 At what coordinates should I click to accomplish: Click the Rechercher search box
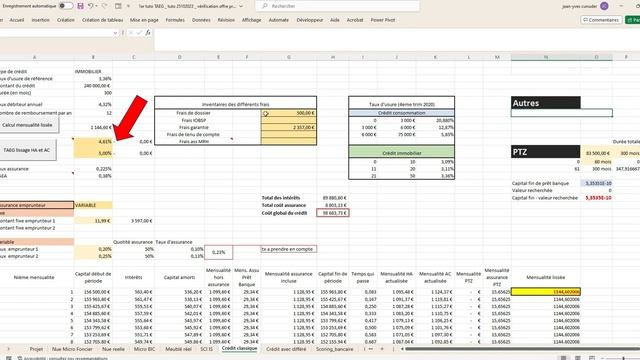click(338, 6)
